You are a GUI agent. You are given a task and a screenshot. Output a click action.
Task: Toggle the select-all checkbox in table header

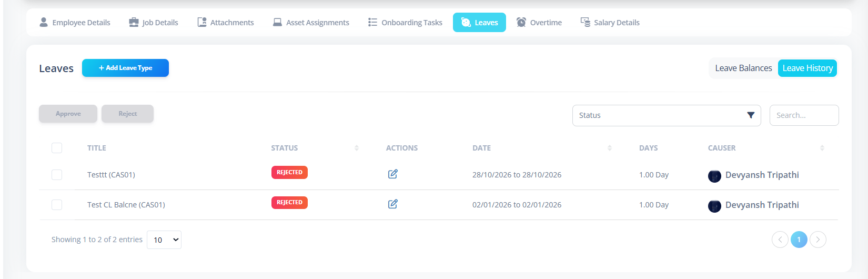[x=57, y=148]
